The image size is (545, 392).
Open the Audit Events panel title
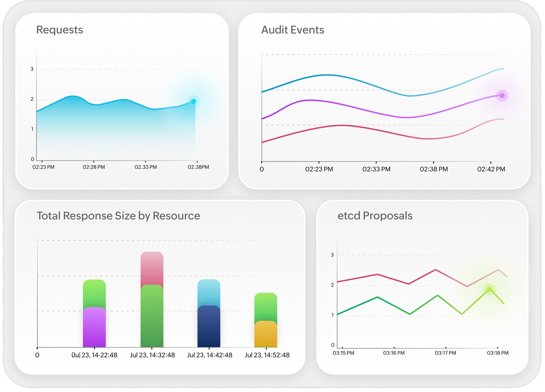tap(292, 30)
